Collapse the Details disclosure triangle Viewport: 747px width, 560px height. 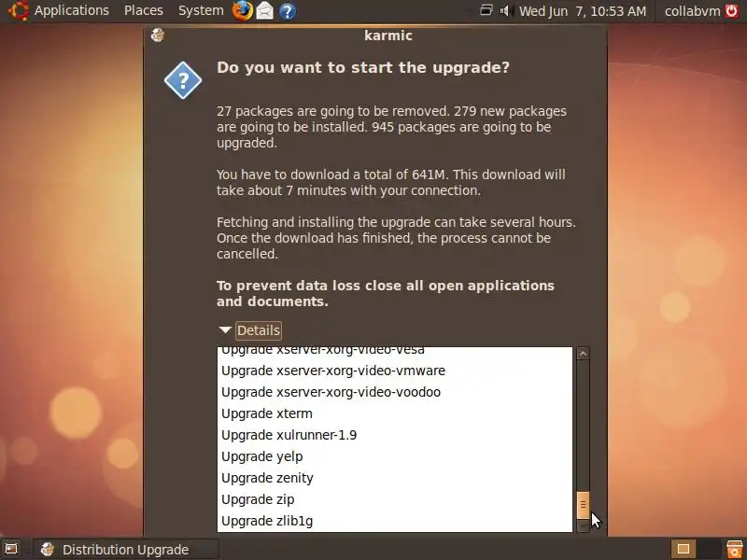click(x=225, y=329)
